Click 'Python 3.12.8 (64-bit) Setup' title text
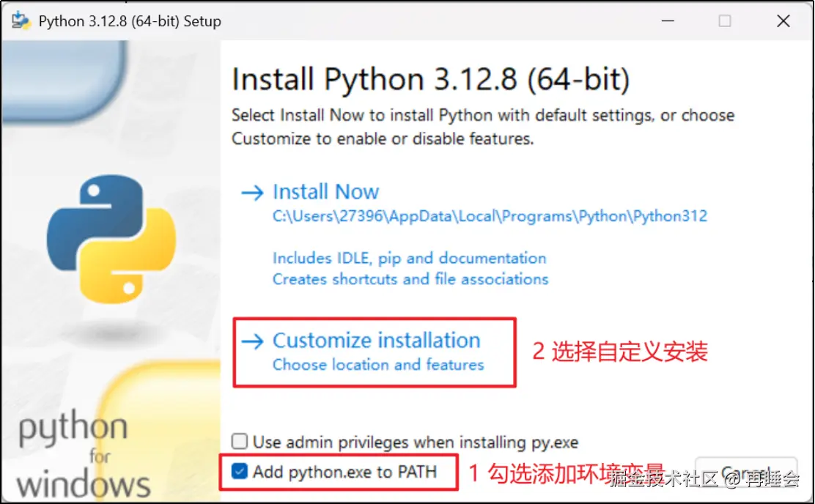 click(x=130, y=21)
